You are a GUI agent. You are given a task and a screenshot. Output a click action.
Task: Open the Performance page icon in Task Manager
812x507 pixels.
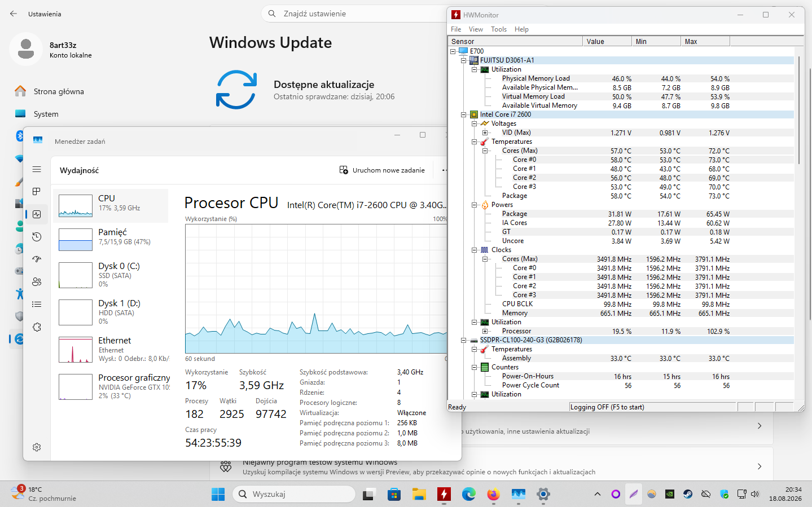click(x=37, y=214)
